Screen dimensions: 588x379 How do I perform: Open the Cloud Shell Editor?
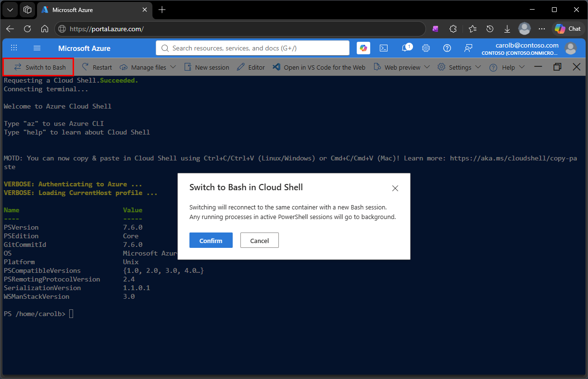pyautogui.click(x=251, y=67)
